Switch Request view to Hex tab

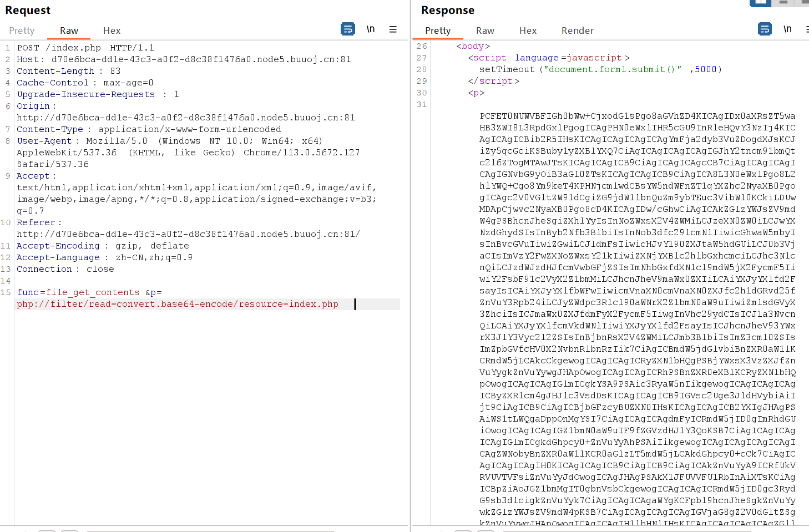112,31
